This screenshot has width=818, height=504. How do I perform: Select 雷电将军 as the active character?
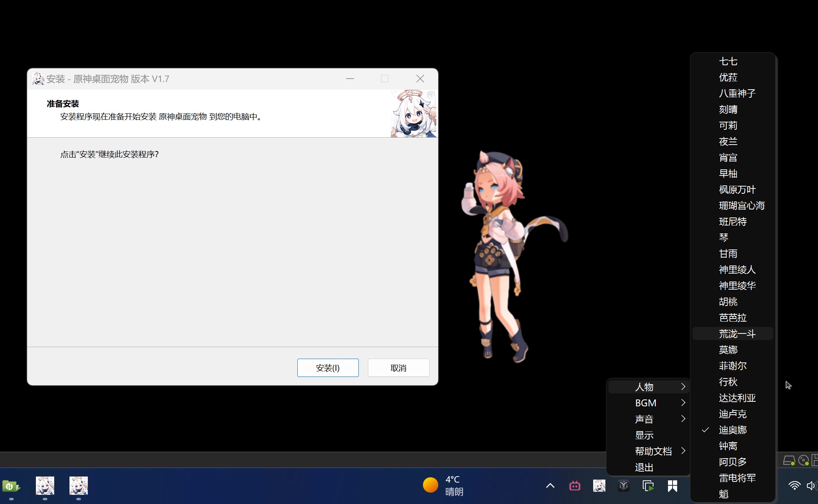point(737,478)
